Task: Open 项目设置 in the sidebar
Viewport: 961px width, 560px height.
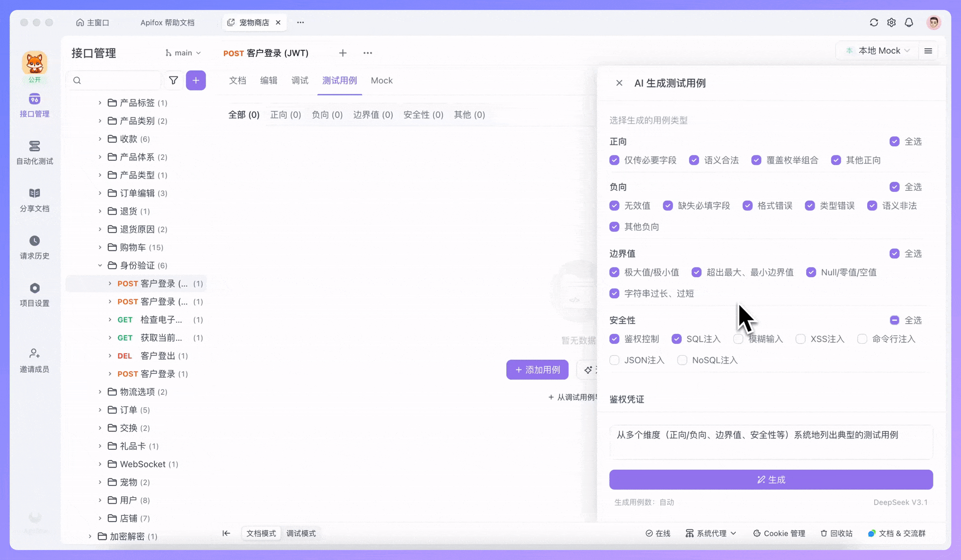Action: point(34,294)
